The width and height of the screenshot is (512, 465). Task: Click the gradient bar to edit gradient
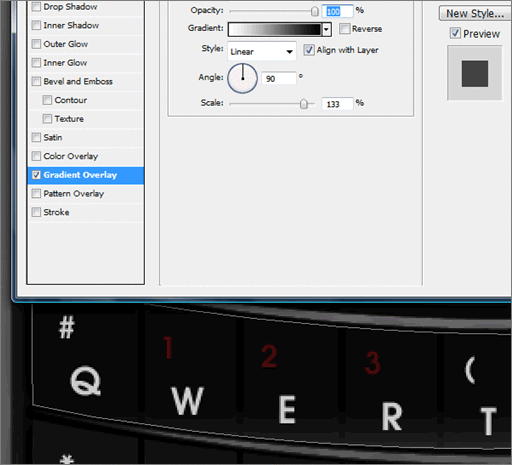coord(275,29)
